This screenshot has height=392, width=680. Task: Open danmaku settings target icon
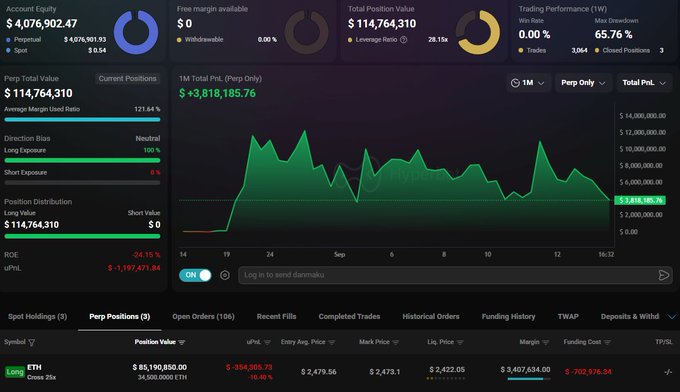(x=225, y=275)
